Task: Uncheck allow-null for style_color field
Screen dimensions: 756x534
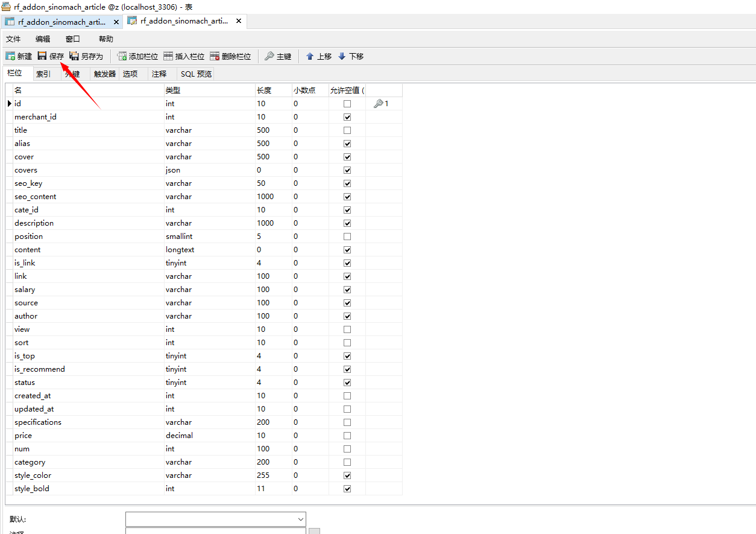Action: pyautogui.click(x=347, y=475)
